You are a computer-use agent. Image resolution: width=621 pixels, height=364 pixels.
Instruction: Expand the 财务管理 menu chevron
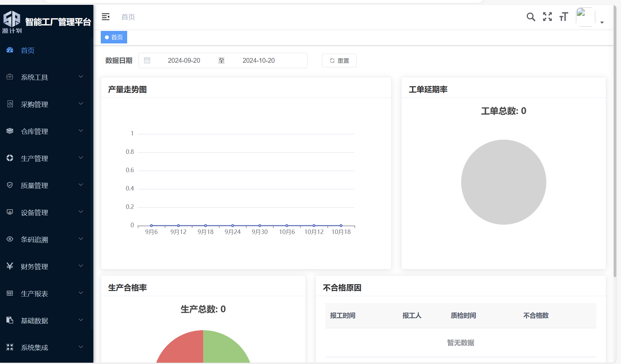[81, 266]
